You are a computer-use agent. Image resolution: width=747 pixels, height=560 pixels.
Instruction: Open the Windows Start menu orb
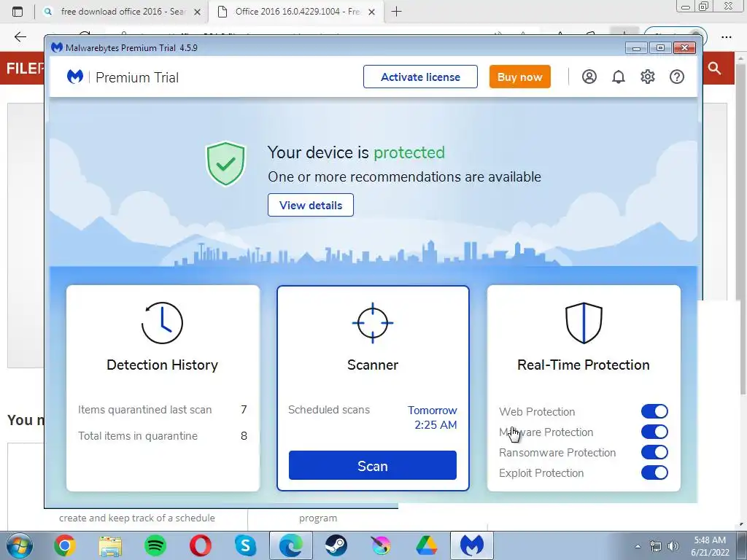pyautogui.click(x=18, y=545)
